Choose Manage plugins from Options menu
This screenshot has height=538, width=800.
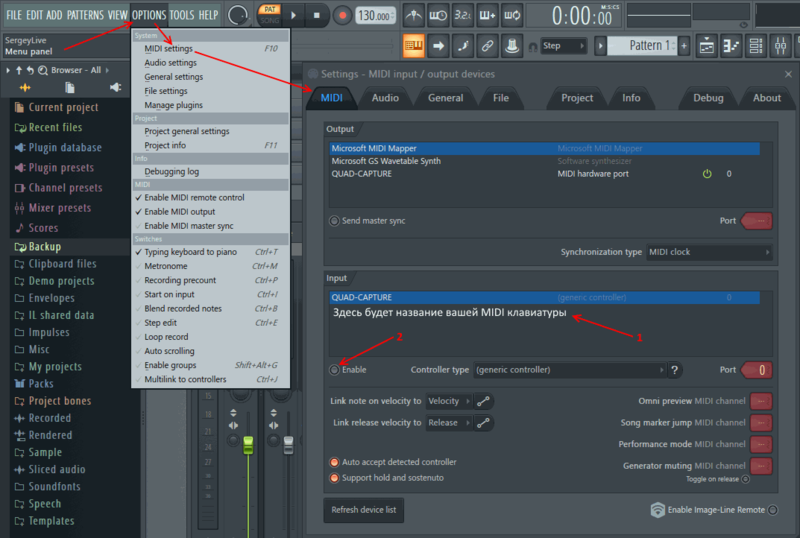(x=173, y=105)
